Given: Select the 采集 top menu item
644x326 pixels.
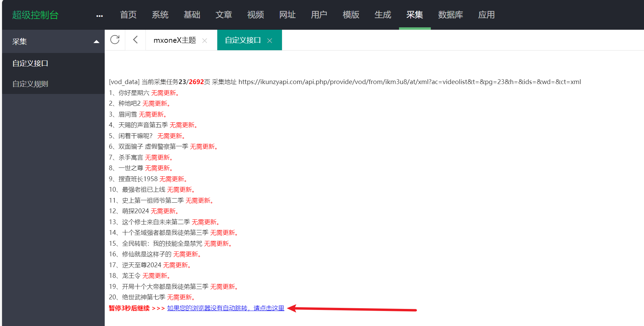Looking at the screenshot, I should (415, 15).
